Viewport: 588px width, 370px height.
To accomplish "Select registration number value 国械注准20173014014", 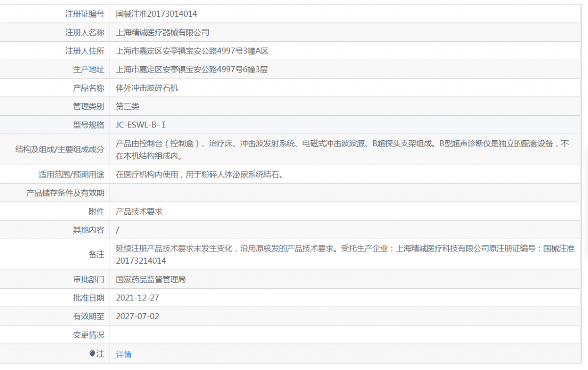I will 156,14.
